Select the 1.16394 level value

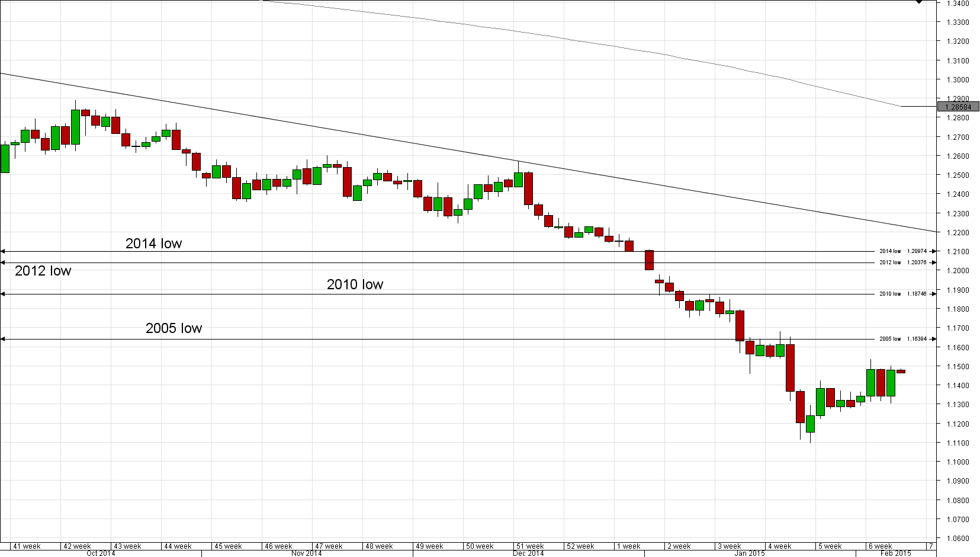click(917, 339)
